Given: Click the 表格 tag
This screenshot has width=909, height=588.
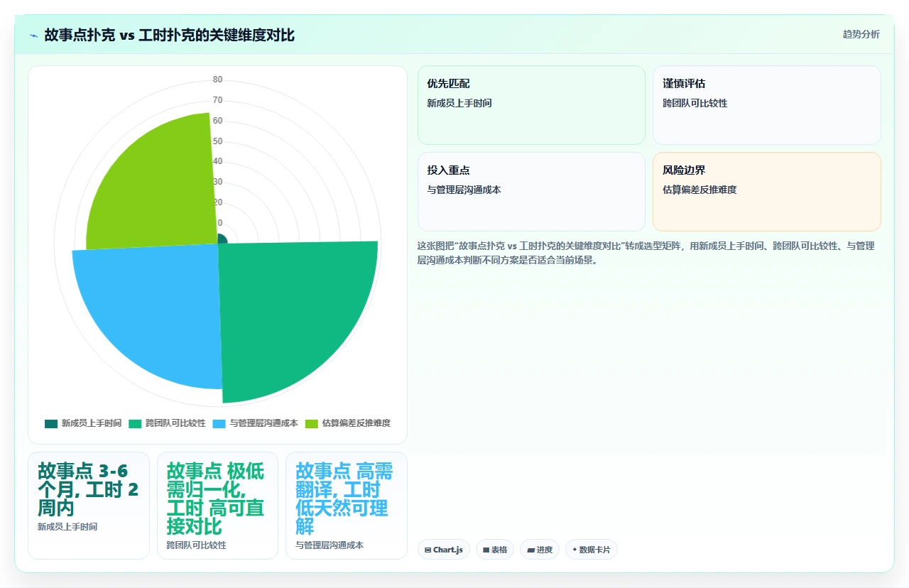Looking at the screenshot, I should (x=495, y=550).
